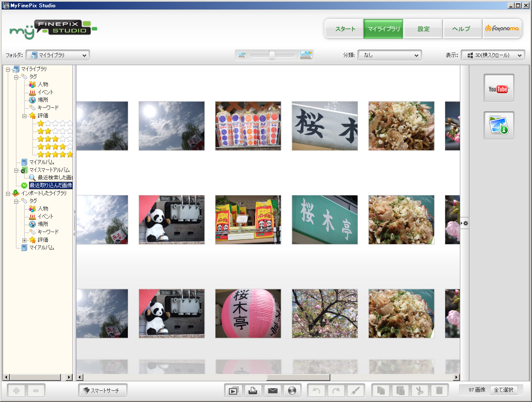Select the green 桜木亭 sign thumbnail
Image resolution: width=532 pixels, height=402 pixels.
point(325,220)
